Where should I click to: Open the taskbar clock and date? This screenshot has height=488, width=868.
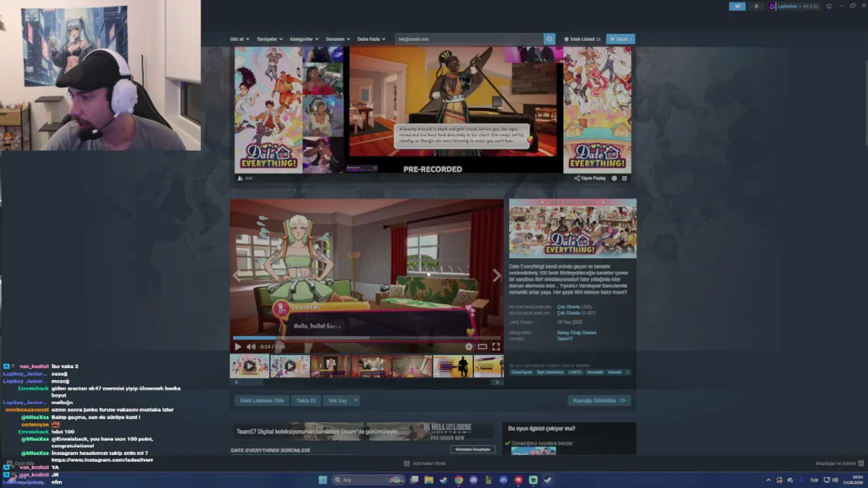point(852,480)
